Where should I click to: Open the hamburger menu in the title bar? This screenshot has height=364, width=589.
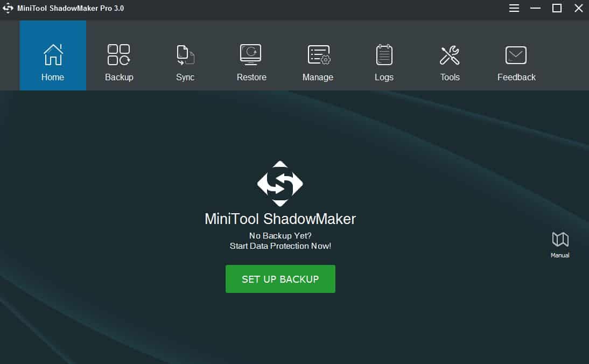pyautogui.click(x=514, y=8)
